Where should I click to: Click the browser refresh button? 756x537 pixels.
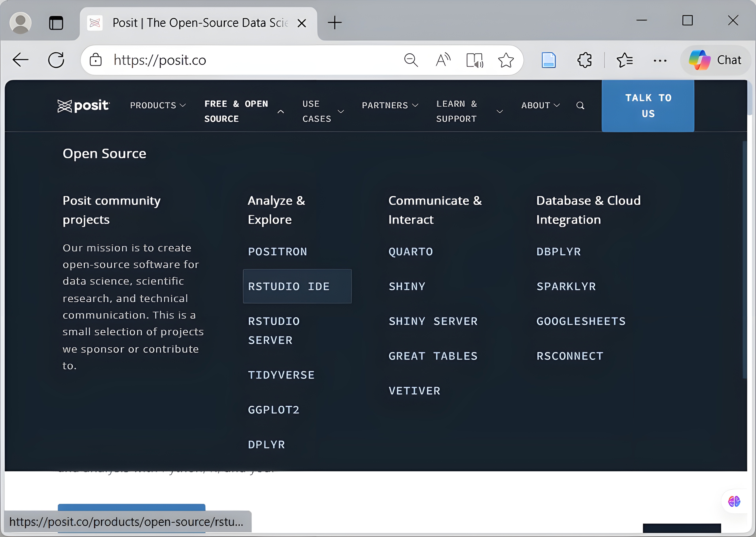pyautogui.click(x=56, y=60)
